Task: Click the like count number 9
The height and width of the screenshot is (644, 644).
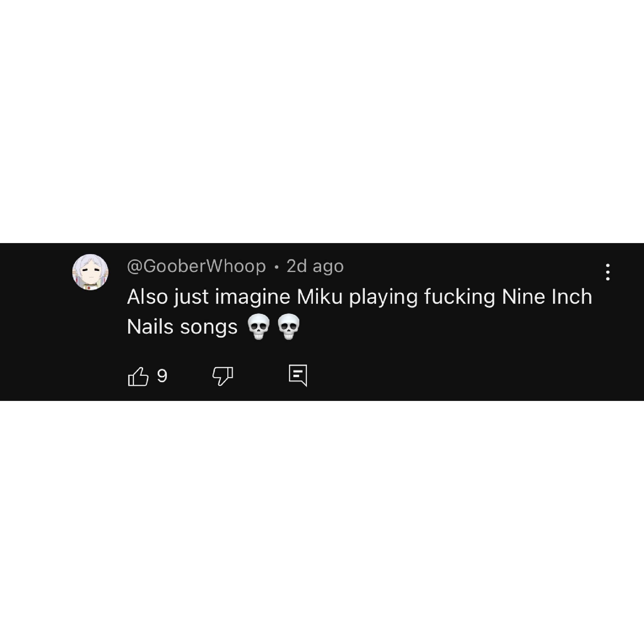Action: 162,376
